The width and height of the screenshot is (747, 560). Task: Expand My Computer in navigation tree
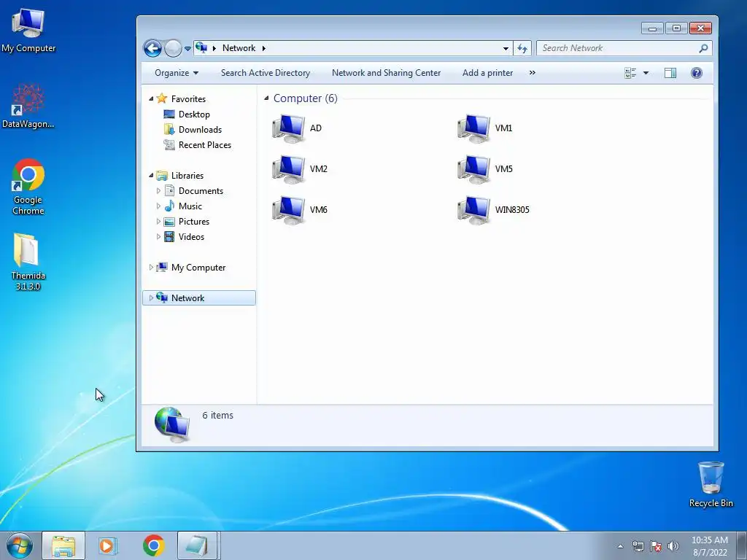(x=151, y=268)
